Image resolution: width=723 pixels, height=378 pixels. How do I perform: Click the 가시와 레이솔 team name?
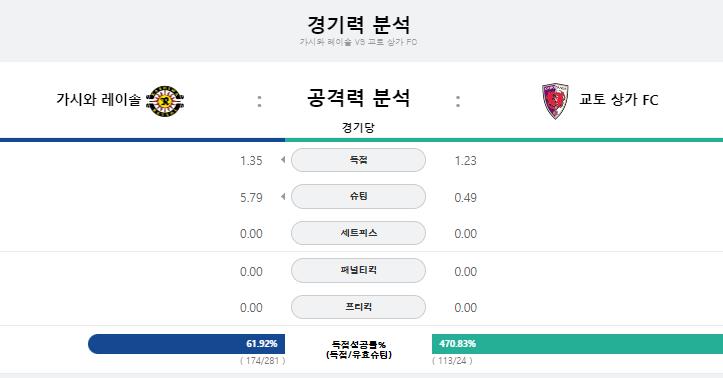(x=98, y=99)
